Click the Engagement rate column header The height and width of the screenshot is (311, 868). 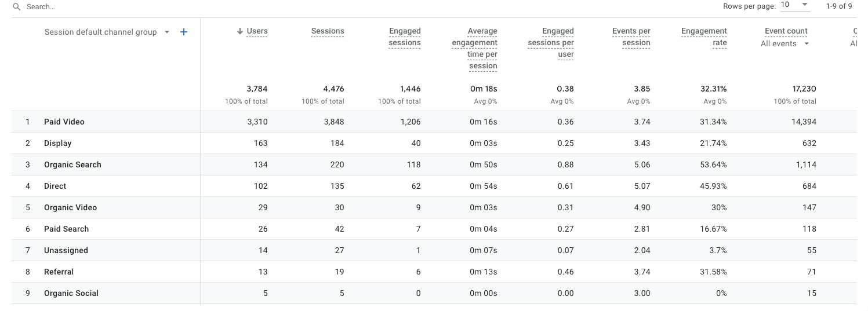point(704,36)
